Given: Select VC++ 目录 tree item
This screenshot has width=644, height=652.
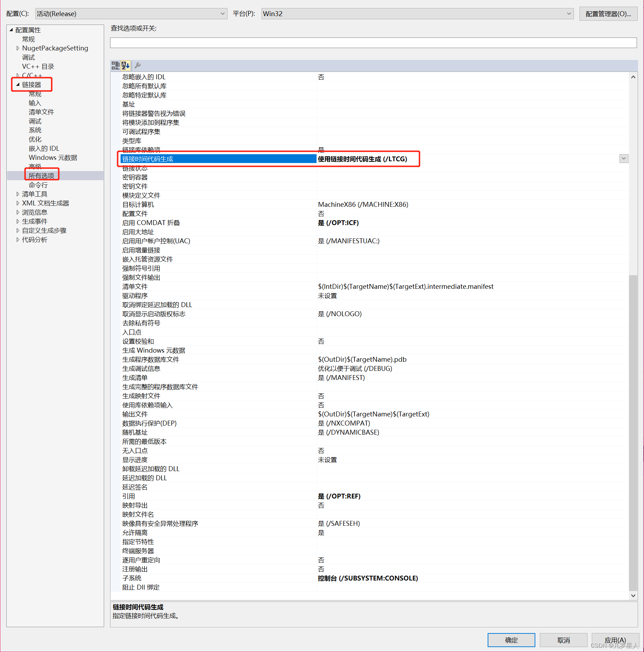Looking at the screenshot, I should (x=38, y=66).
